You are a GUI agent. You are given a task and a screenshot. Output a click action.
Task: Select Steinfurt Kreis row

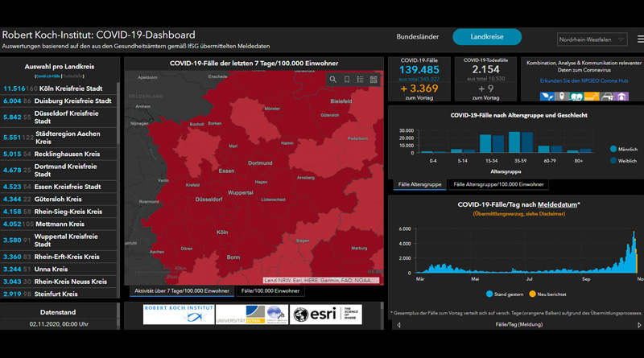pos(58,294)
